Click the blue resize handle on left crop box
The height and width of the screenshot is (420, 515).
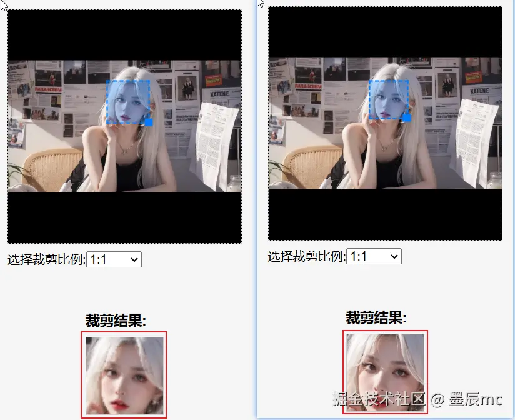148,123
